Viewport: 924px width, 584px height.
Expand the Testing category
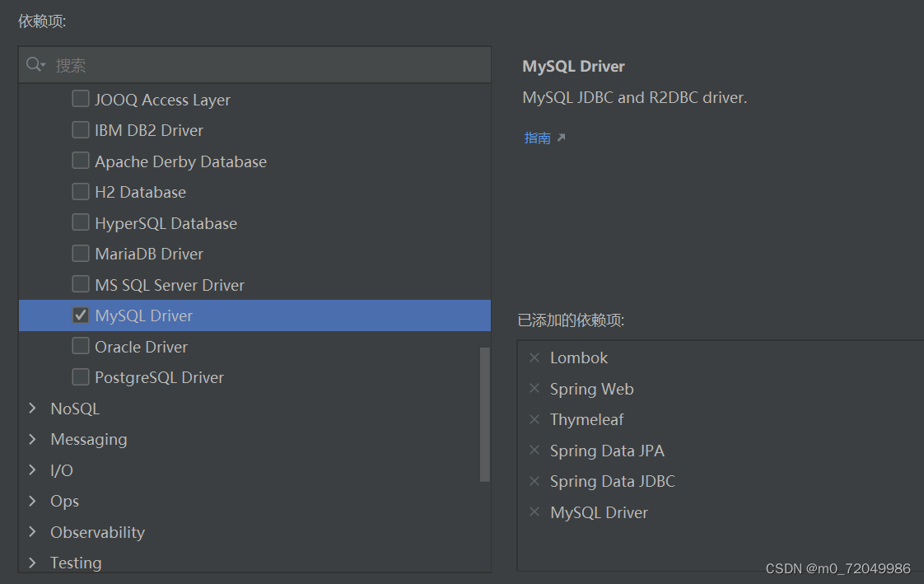[x=32, y=563]
